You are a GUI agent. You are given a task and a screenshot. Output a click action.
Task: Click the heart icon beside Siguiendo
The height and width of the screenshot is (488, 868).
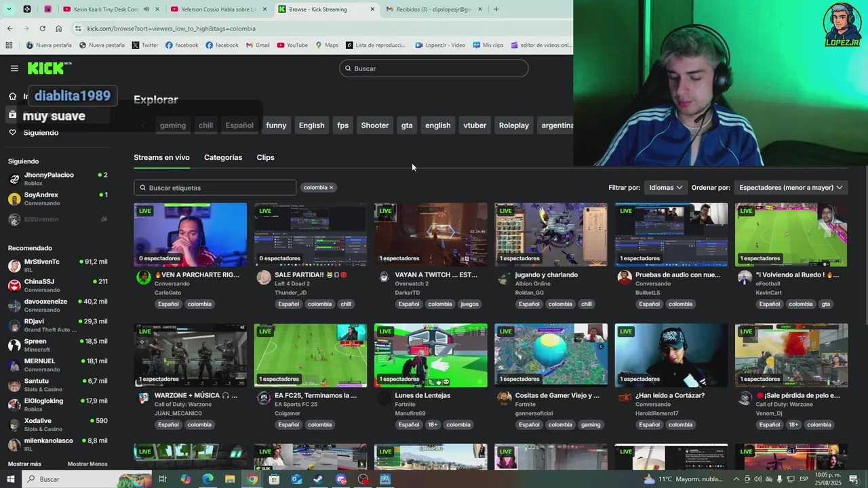(12, 132)
